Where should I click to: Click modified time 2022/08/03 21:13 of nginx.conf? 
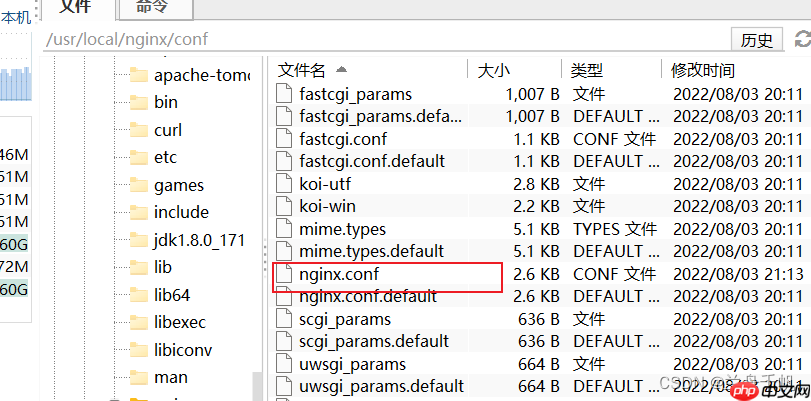point(738,274)
